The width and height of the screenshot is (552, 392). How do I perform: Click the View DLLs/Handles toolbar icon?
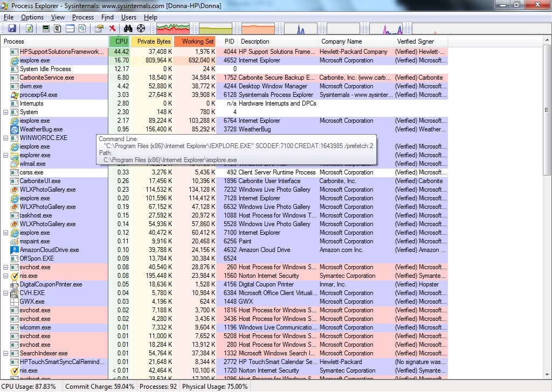(x=82, y=29)
